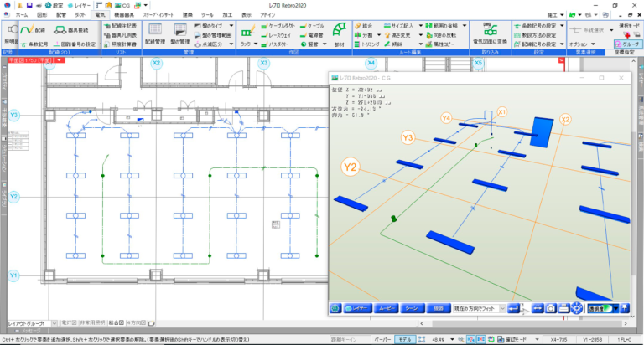Open the view direction fit dropdown in CG window
Screen dimensions: 644x345
[x=501, y=309]
